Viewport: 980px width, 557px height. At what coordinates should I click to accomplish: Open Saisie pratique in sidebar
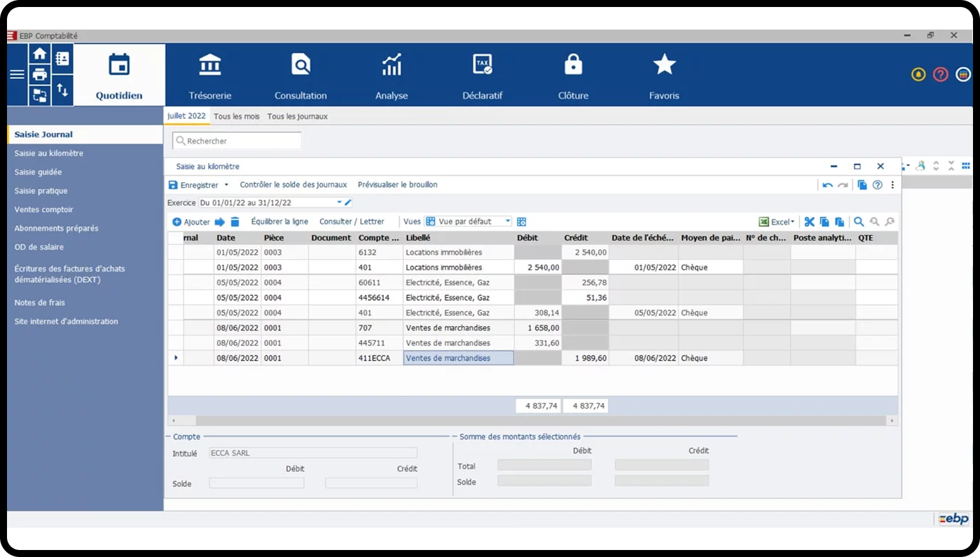(x=41, y=191)
